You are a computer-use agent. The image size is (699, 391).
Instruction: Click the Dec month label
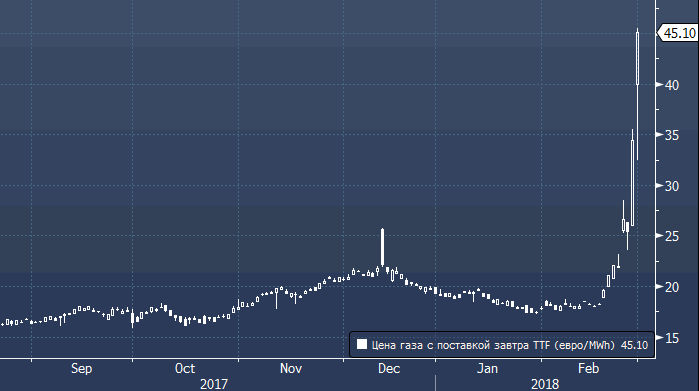389,369
